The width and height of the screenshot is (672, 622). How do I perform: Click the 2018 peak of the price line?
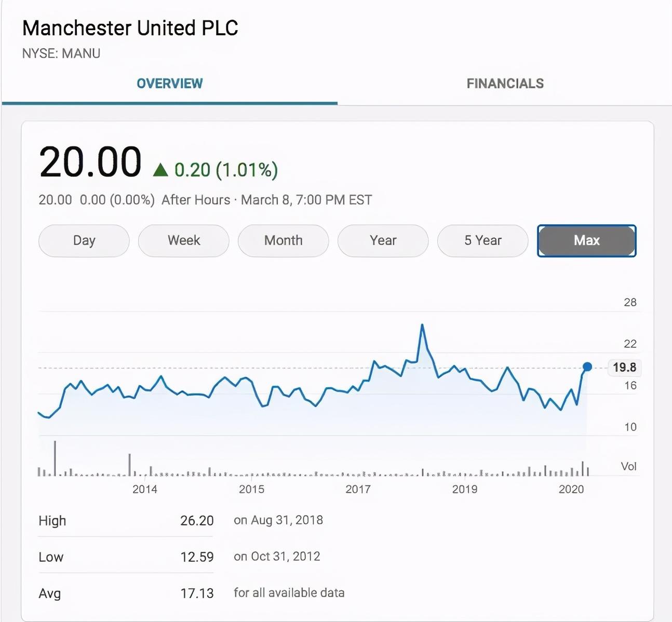422,325
